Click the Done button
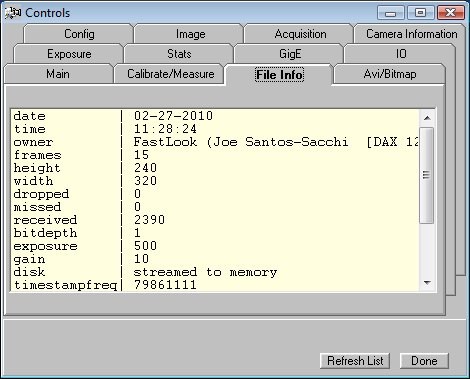The width and height of the screenshot is (470, 379). (424, 361)
